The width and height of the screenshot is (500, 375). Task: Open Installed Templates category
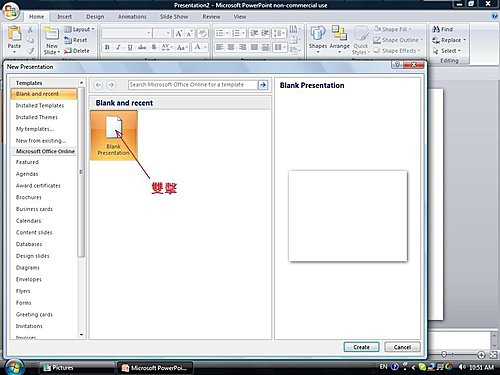40,106
